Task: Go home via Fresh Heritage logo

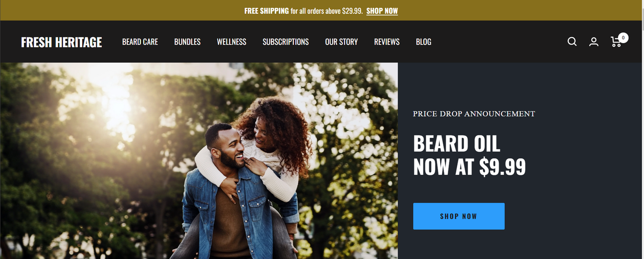Action: [62, 42]
